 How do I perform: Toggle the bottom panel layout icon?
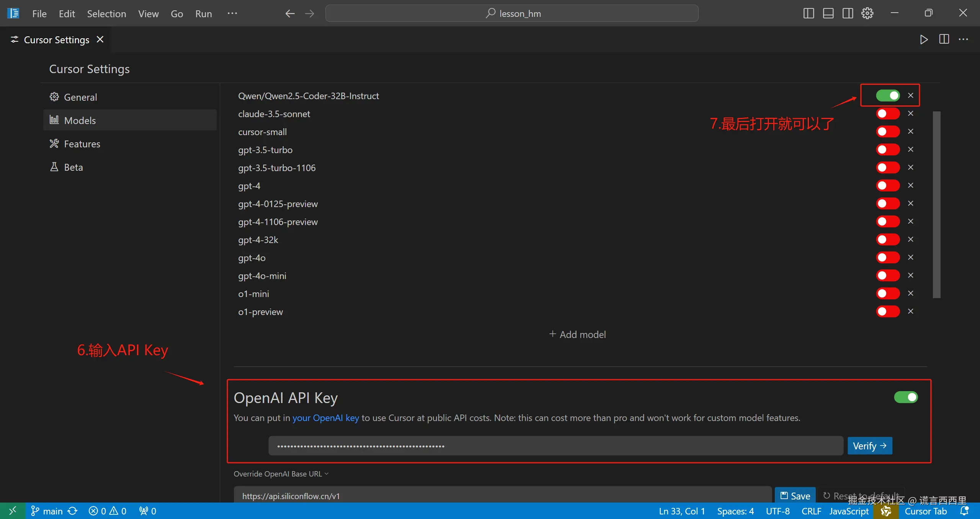pyautogui.click(x=828, y=13)
